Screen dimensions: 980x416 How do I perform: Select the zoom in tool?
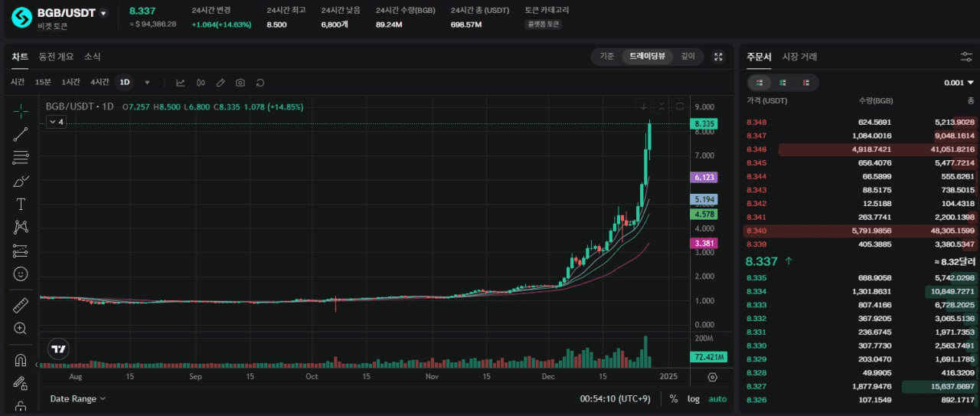point(21,328)
